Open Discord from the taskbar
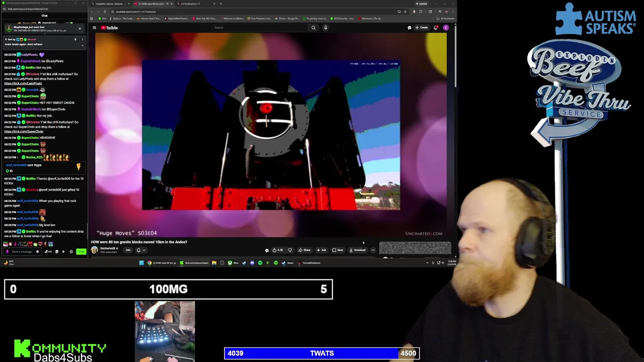Image resolution: width=644 pixels, height=362 pixels. tap(252, 263)
